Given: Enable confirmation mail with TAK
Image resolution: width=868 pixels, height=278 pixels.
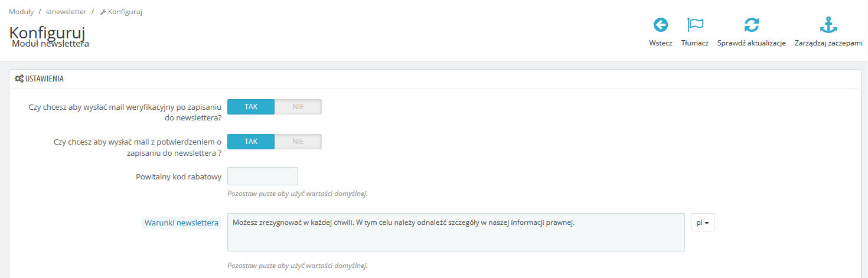Looking at the screenshot, I should 251,142.
